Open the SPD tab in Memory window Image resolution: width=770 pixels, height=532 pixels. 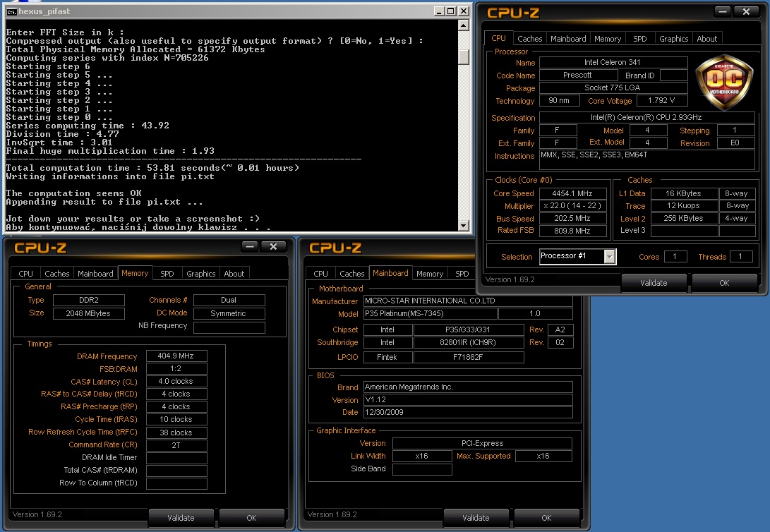[167, 274]
